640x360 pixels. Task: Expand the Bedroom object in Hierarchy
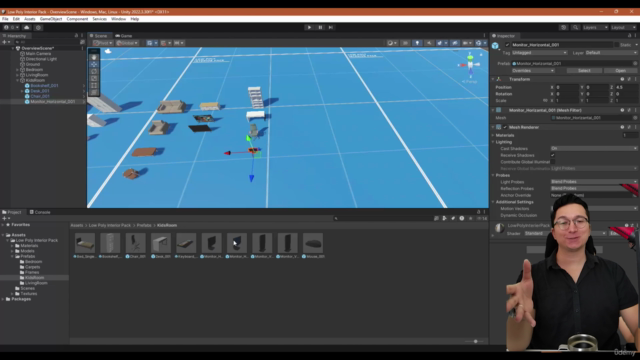coord(17,70)
